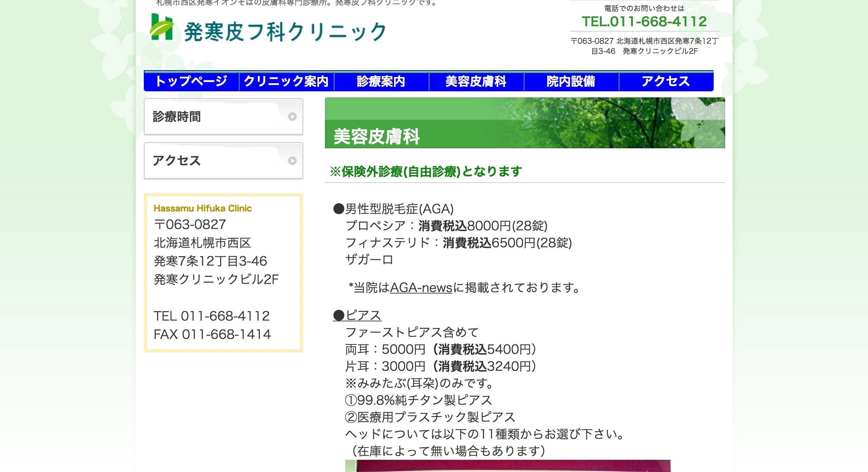The width and height of the screenshot is (868, 472).
Task: Click the green H leaf clinic logo
Action: pos(162,27)
